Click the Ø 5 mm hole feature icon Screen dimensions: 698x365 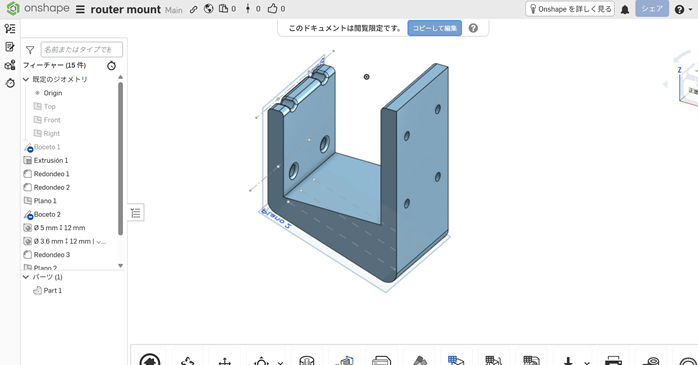pos(28,228)
